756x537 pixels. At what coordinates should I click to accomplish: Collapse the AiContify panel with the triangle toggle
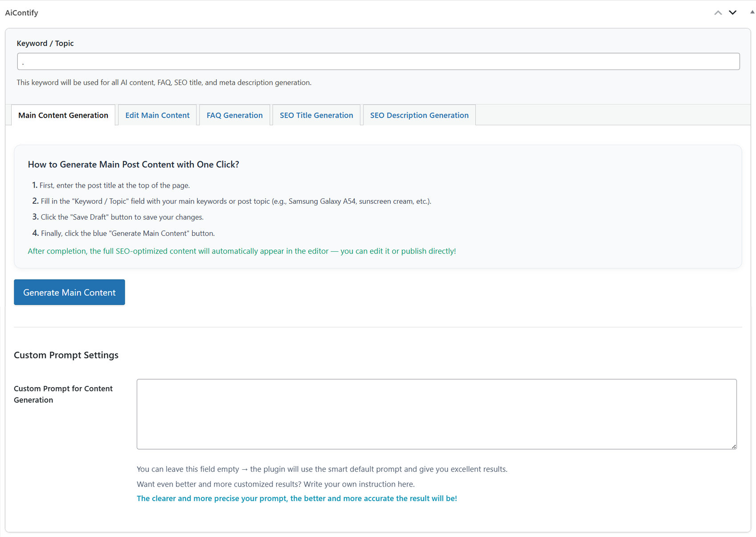click(752, 12)
